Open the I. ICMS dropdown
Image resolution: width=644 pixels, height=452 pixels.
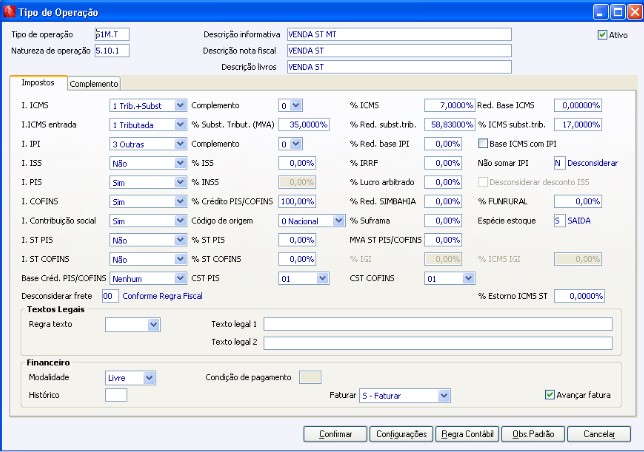click(x=180, y=105)
